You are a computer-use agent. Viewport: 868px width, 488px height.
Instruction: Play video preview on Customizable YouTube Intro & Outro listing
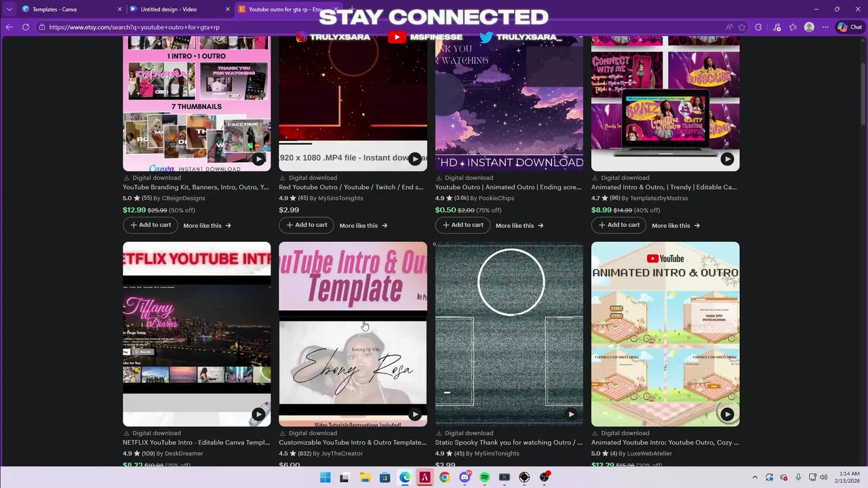(414, 414)
